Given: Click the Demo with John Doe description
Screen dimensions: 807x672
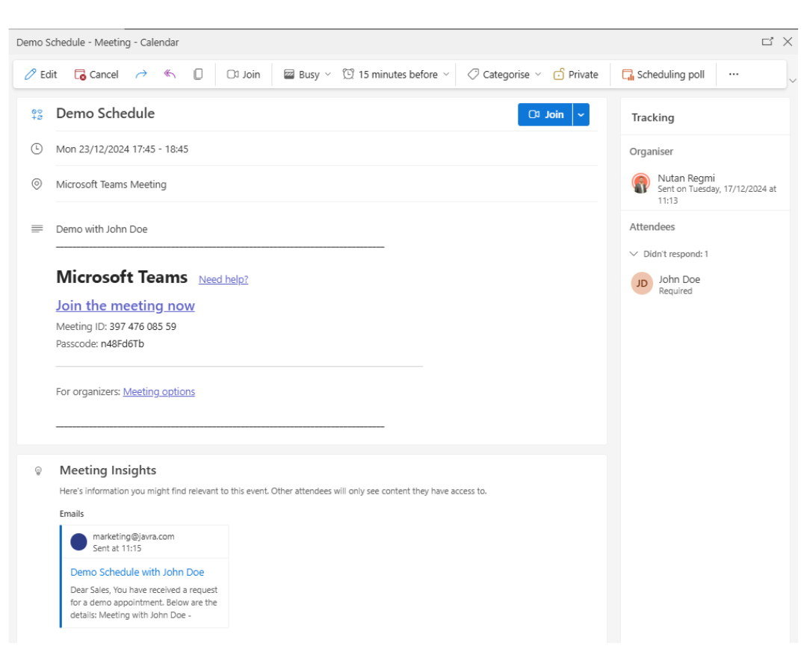Looking at the screenshot, I should pos(102,229).
